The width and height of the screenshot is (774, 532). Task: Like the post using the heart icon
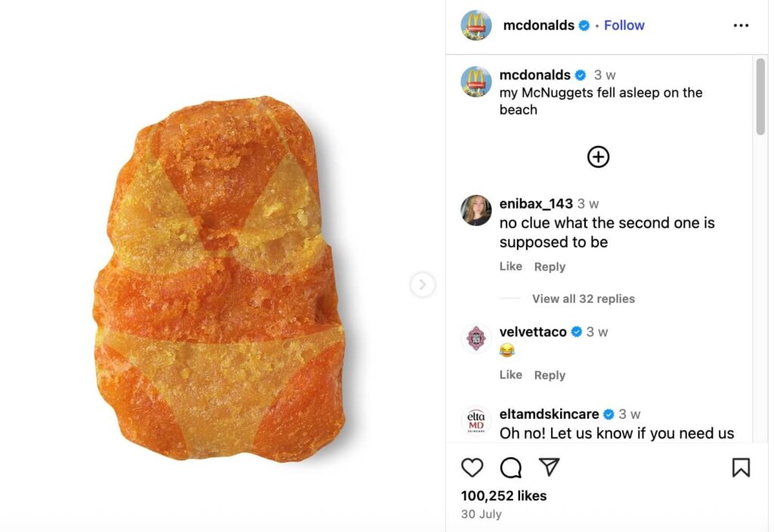pyautogui.click(x=472, y=469)
